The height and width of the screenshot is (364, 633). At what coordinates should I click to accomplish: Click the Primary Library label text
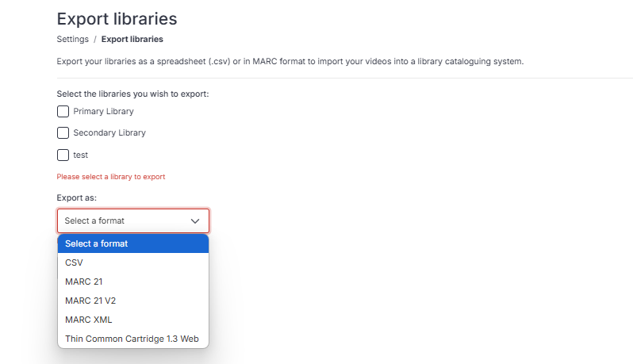click(x=103, y=111)
